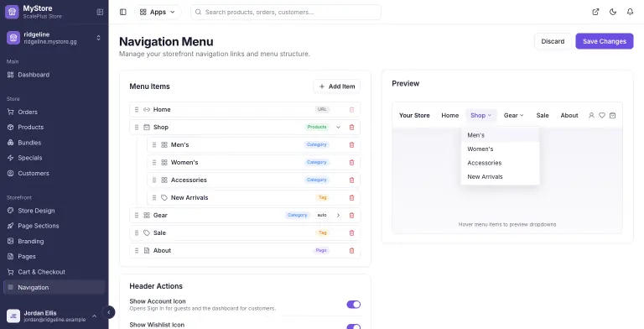Select Navigation in sidebar

(x=55, y=288)
